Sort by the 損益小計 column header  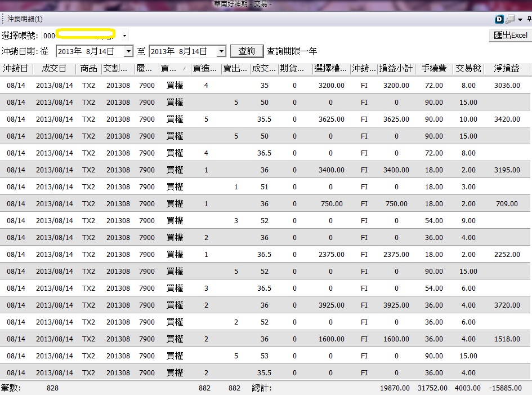click(x=396, y=69)
